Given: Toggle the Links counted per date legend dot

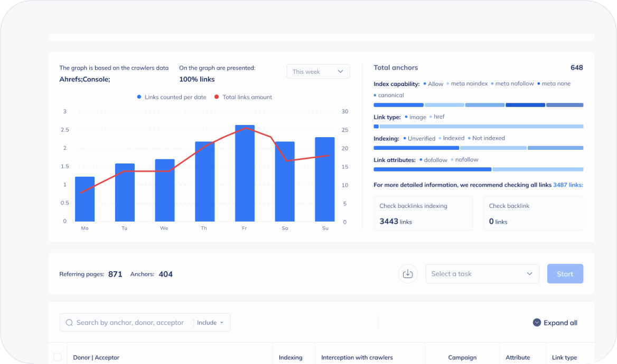Looking at the screenshot, I should pos(139,97).
